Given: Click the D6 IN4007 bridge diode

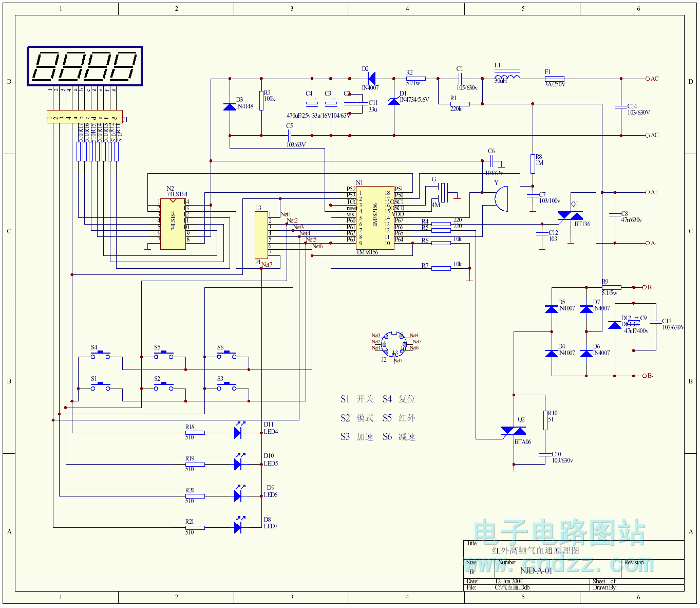Looking at the screenshot, I should click(x=587, y=353).
